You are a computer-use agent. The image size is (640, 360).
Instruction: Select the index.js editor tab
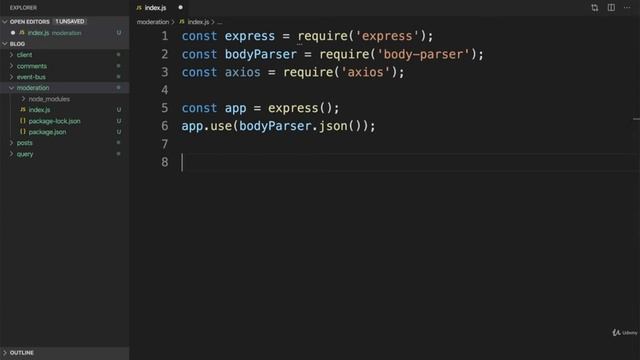[x=155, y=8]
